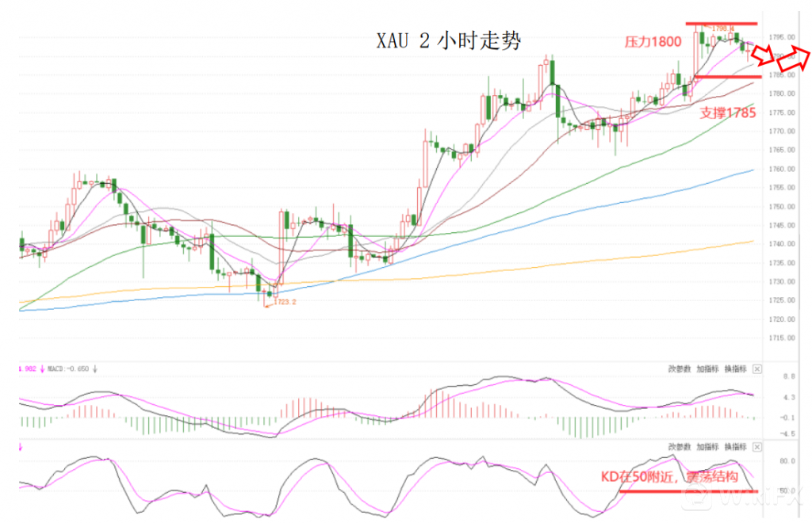Select the red downward-pointing arrow annotation
812x523 pixels.
[763, 55]
